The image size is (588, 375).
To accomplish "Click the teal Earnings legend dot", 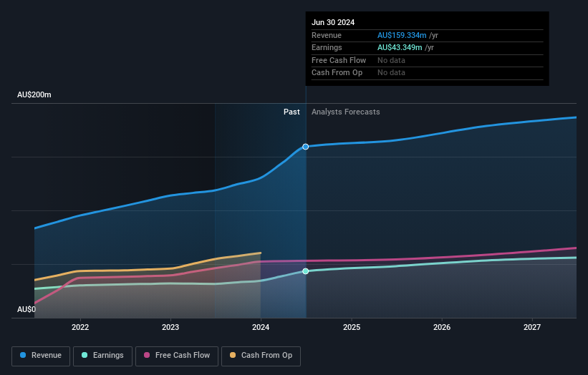I will pyautogui.click(x=85, y=355).
